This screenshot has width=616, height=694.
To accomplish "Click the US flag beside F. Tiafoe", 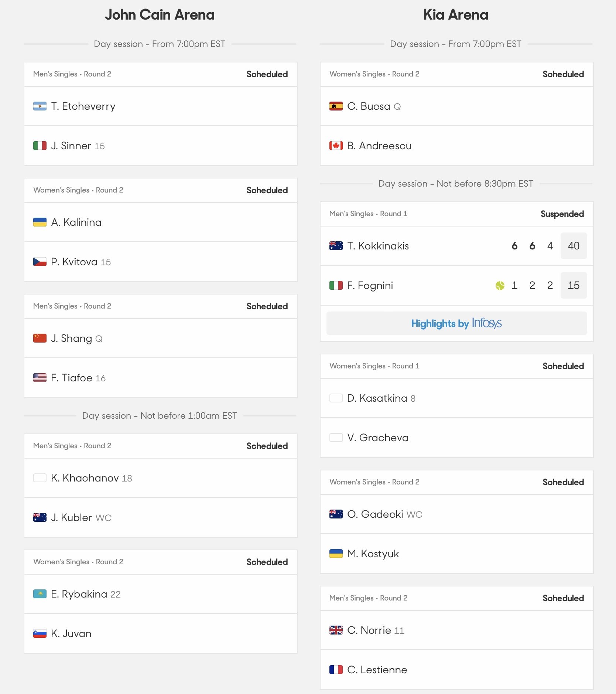I will click(x=40, y=378).
